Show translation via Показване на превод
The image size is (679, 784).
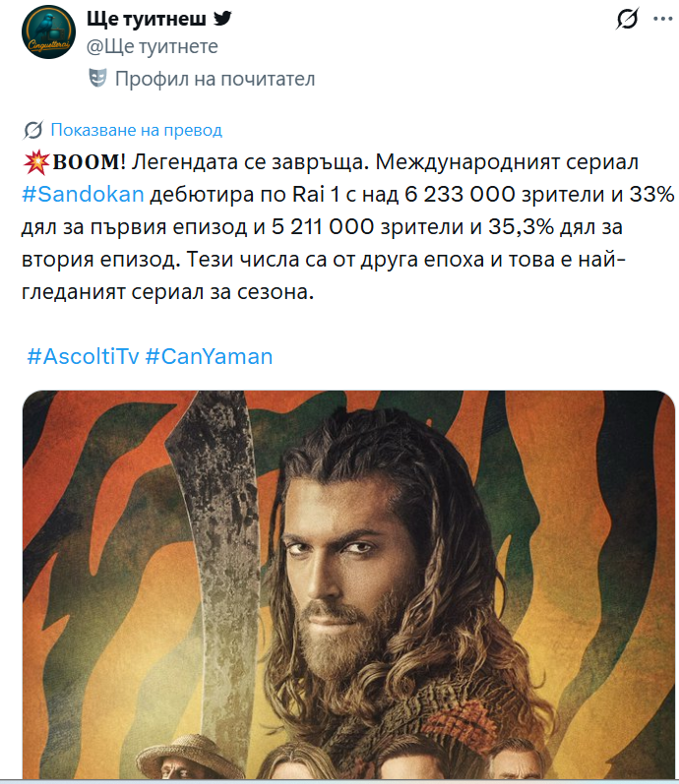(136, 130)
